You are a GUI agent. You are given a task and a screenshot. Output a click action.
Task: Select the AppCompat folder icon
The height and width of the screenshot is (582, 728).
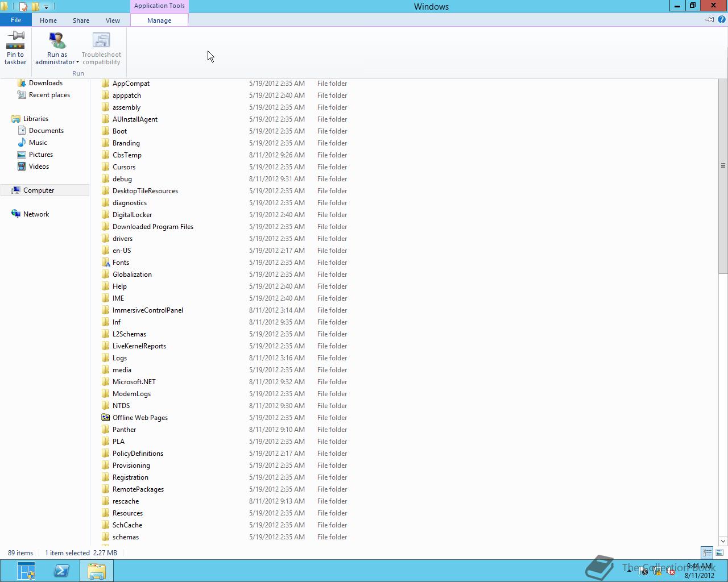[x=105, y=83]
